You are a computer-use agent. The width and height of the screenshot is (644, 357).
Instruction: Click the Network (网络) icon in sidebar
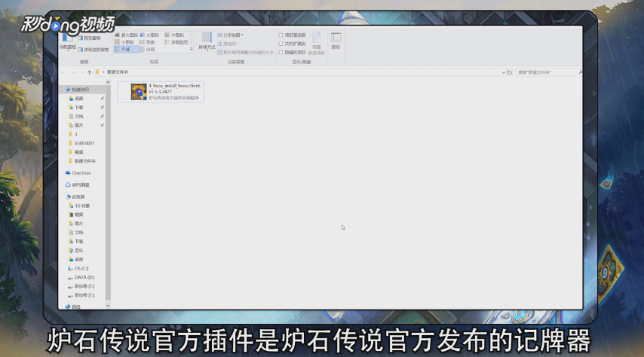(68, 307)
